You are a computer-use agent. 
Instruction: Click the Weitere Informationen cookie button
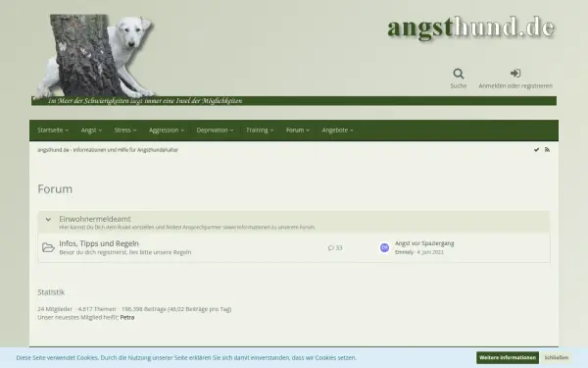[508, 358]
